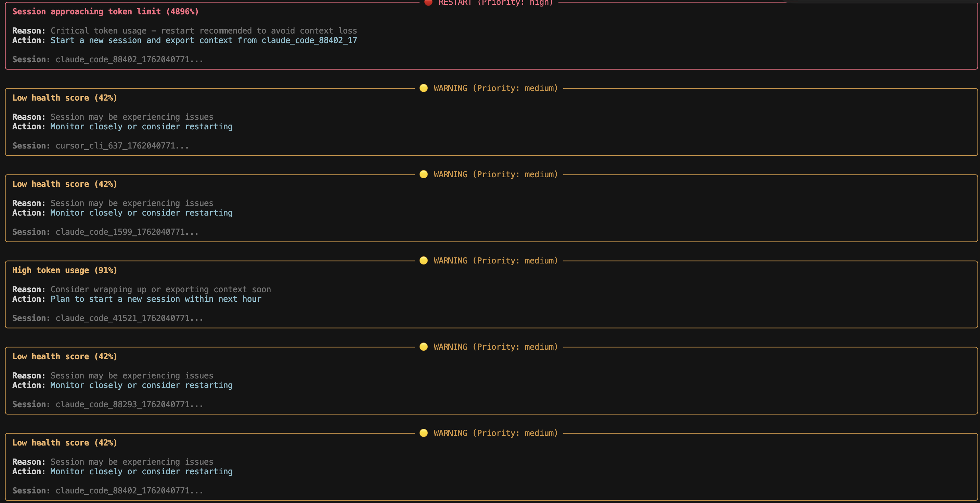This screenshot has height=503, width=980.
Task: Click session id claude_code_88293_1762040771
Action: coord(129,404)
